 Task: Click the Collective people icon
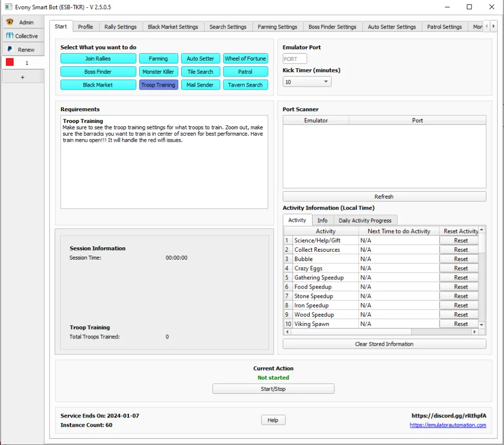pos(10,36)
